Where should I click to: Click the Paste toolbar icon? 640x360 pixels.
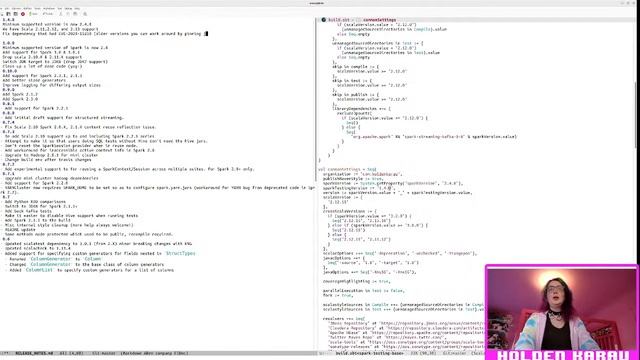(75, 14)
